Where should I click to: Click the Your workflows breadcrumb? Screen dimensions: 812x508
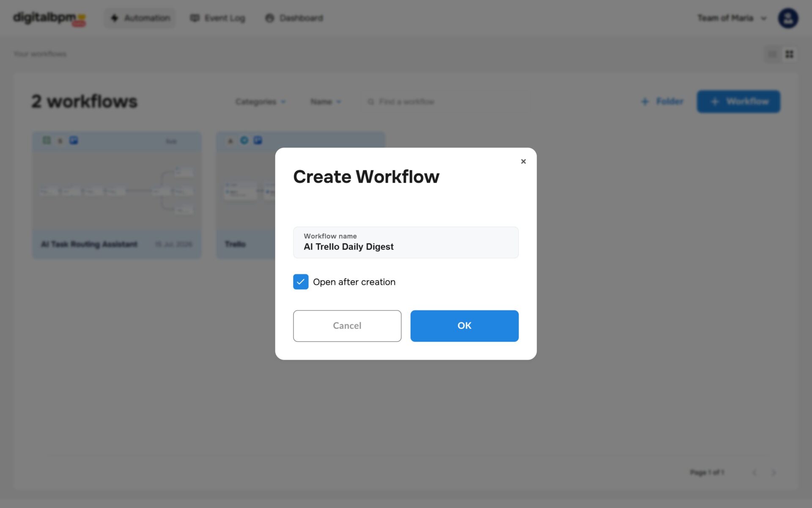tap(40, 54)
